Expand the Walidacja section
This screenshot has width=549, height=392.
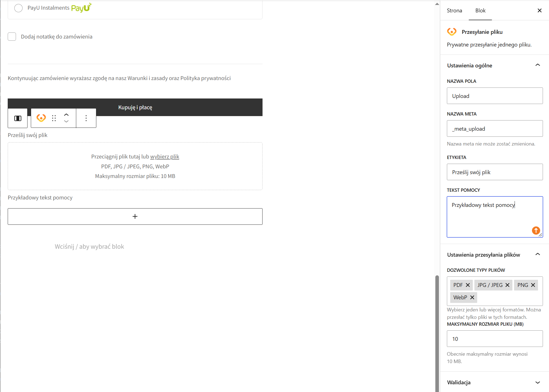coord(495,382)
